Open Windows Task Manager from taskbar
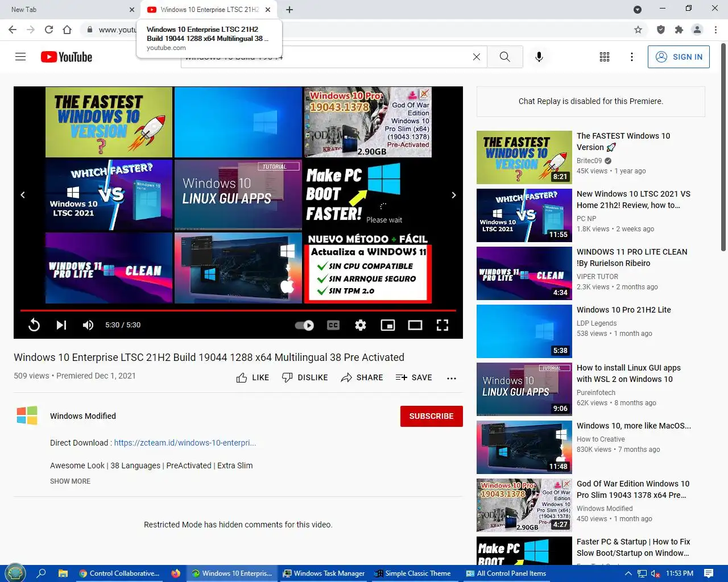The height and width of the screenshot is (582, 728). tap(324, 573)
